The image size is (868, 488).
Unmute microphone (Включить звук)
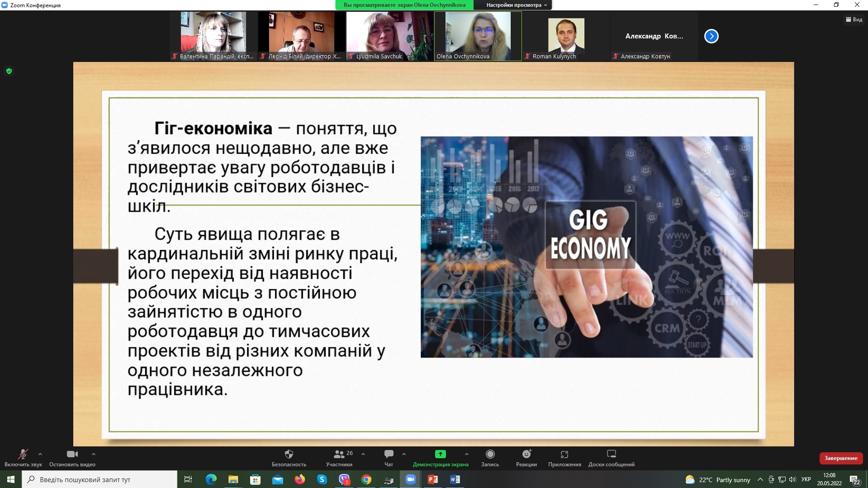pos(23,454)
